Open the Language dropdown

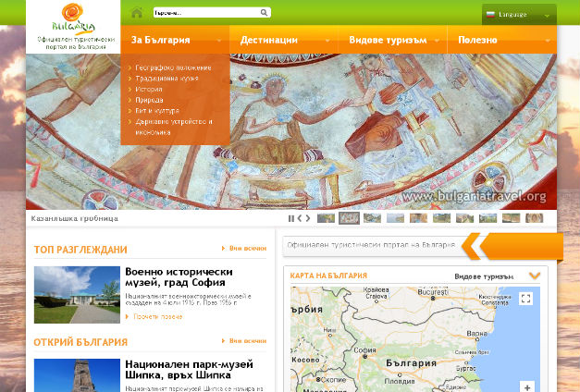[519, 15]
